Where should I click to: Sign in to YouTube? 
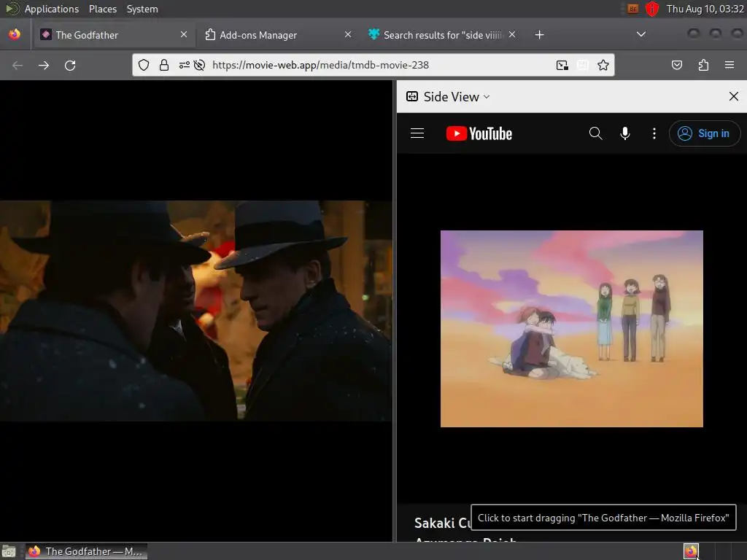tap(705, 133)
